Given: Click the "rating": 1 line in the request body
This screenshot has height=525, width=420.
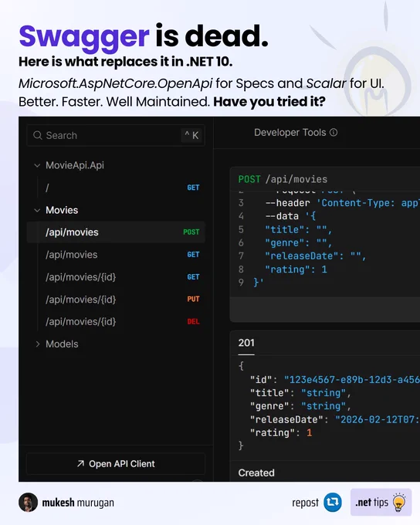Looking at the screenshot, I should (x=296, y=269).
